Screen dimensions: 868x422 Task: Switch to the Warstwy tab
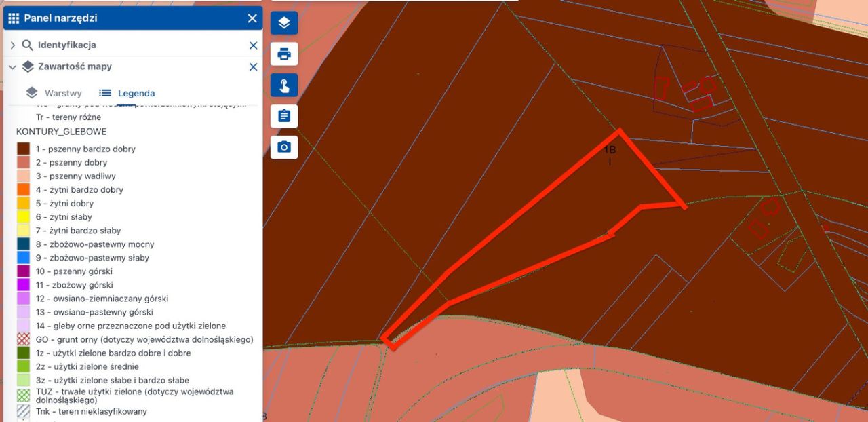(x=54, y=93)
